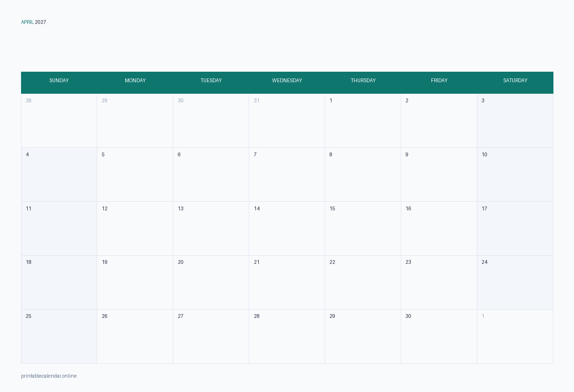Click date 15 under Thursday

(x=332, y=209)
